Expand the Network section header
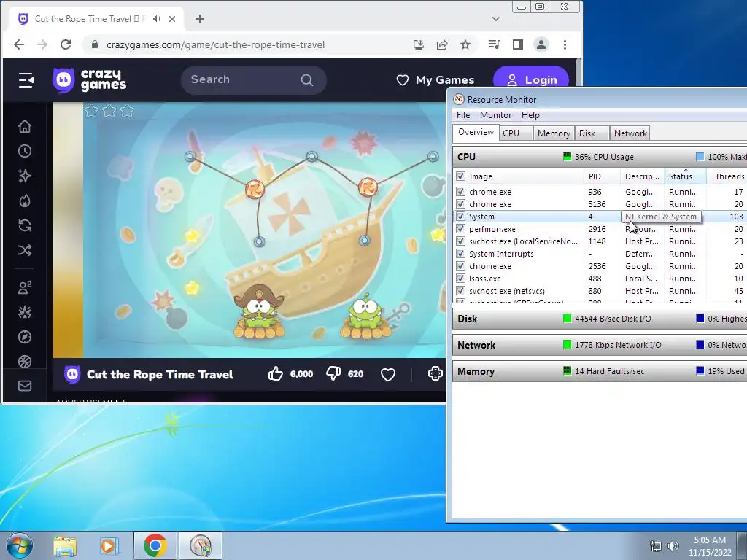The height and width of the screenshot is (560, 747). click(x=600, y=345)
